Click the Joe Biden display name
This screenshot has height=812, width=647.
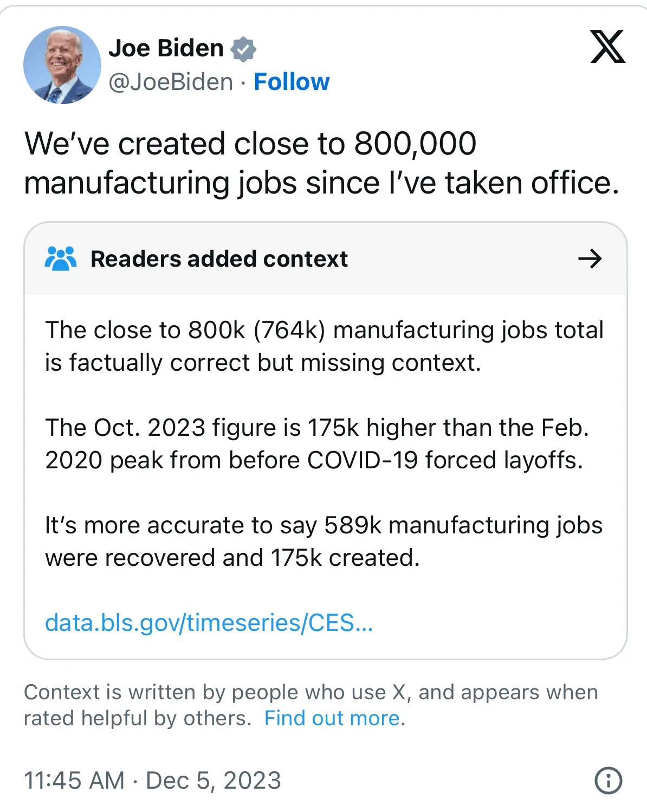[166, 49]
